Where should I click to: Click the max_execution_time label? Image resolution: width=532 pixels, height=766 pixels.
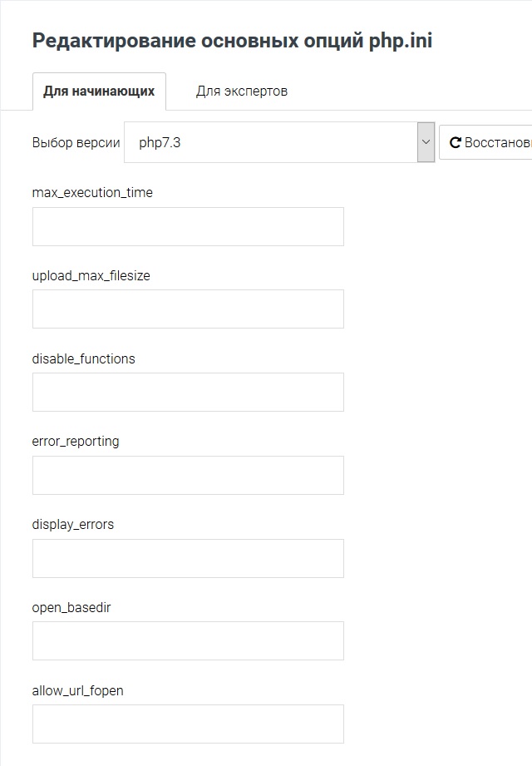[91, 192]
